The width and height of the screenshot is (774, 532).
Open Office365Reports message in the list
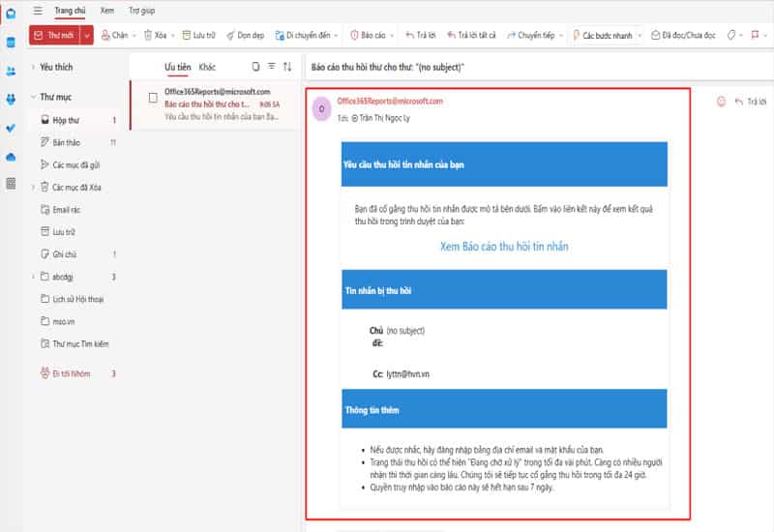tap(216, 104)
